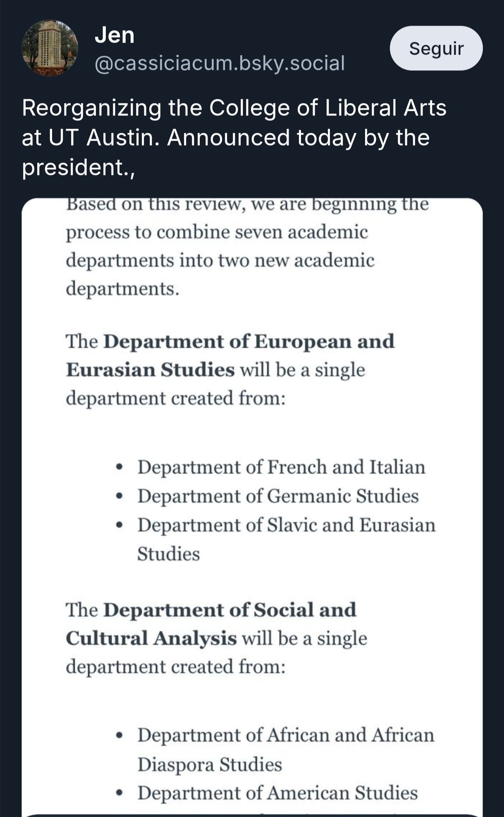Click bold 'Eurasian Studies' text
The height and width of the screenshot is (817, 504).
(150, 370)
